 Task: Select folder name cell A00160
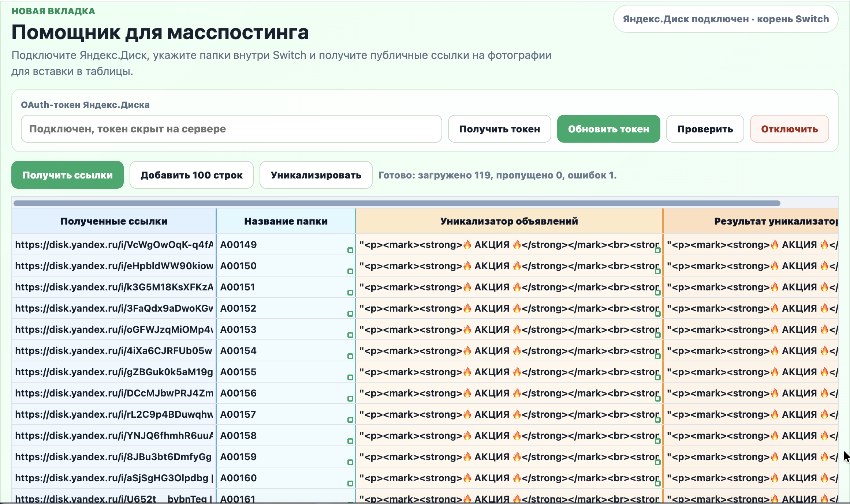[x=286, y=478]
